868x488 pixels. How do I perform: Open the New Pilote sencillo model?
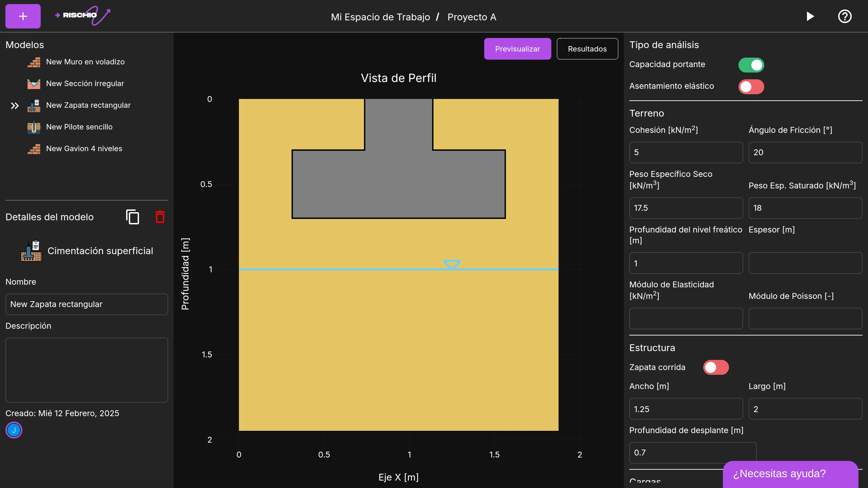79,127
